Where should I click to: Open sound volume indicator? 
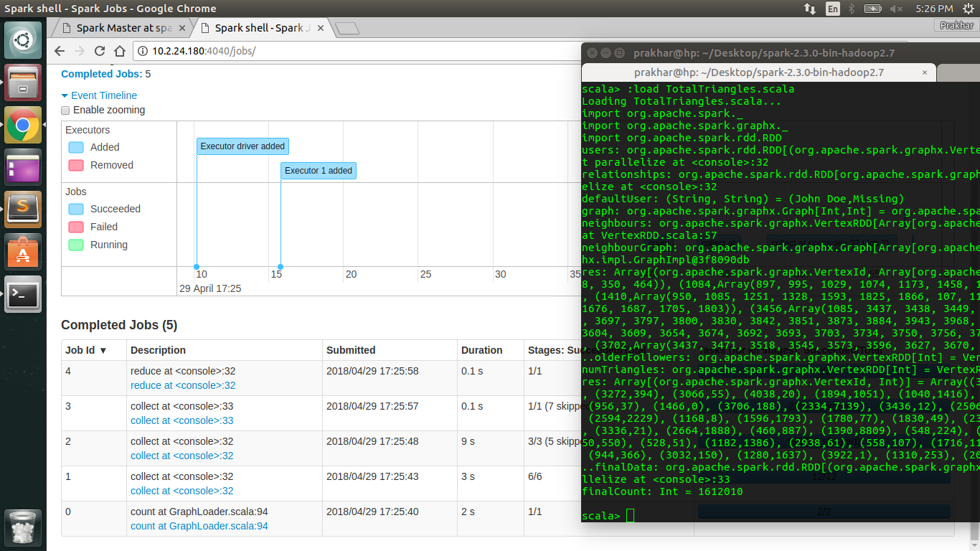[x=896, y=9]
